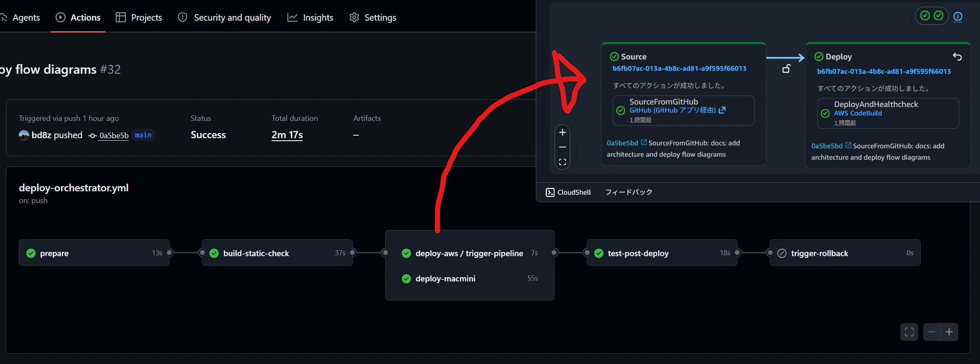
Task: Click DeployAndHealthcheck action name
Action: (876, 104)
